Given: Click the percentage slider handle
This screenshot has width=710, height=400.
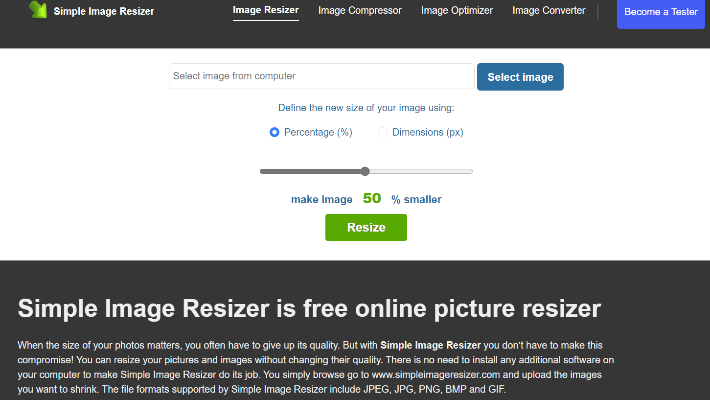Looking at the screenshot, I should pos(365,171).
